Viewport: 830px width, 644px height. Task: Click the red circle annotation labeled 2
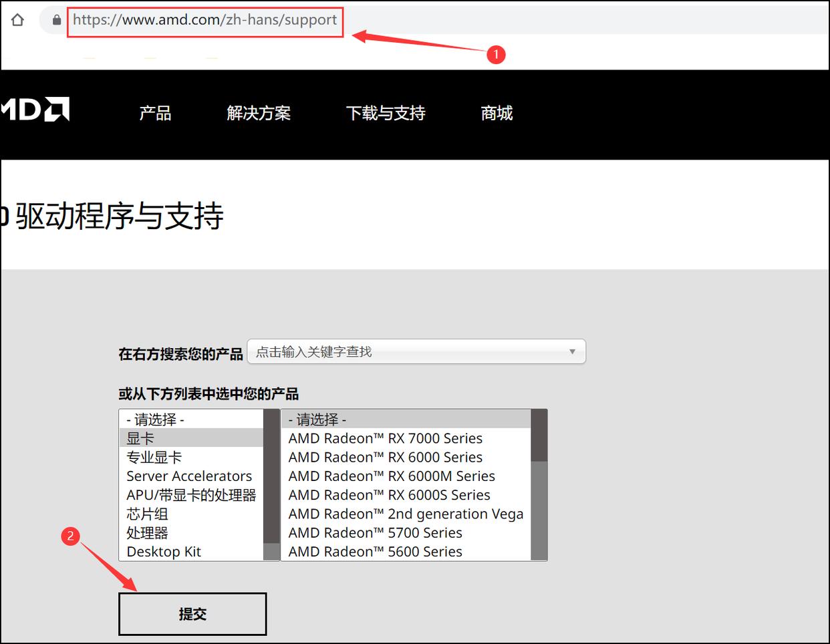point(71,536)
